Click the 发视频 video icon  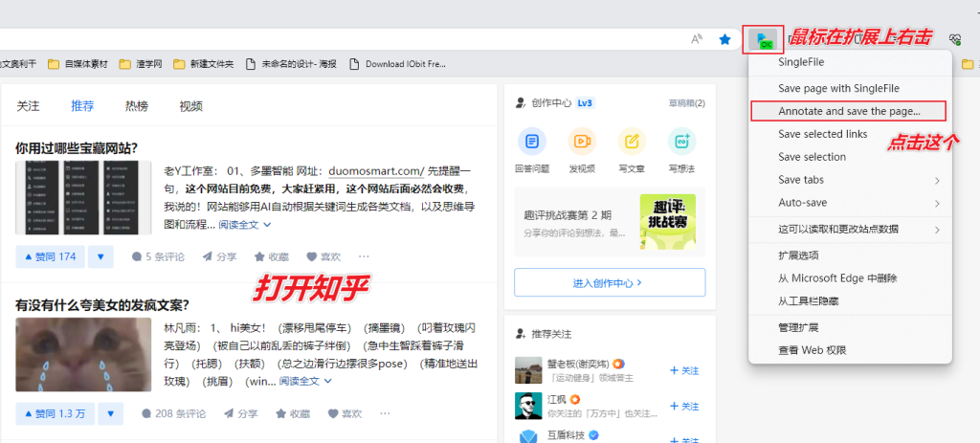582,141
